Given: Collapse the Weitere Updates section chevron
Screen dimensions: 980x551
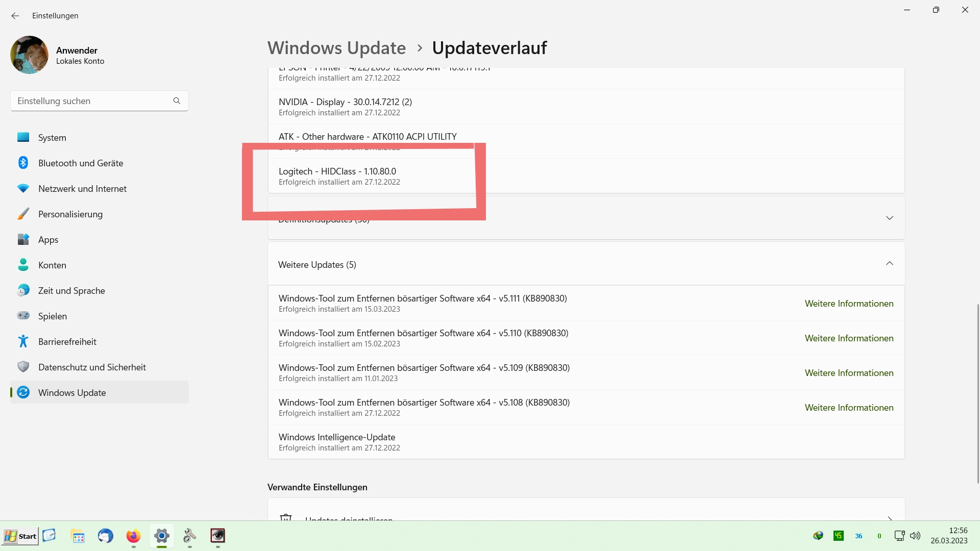Looking at the screenshot, I should [890, 264].
